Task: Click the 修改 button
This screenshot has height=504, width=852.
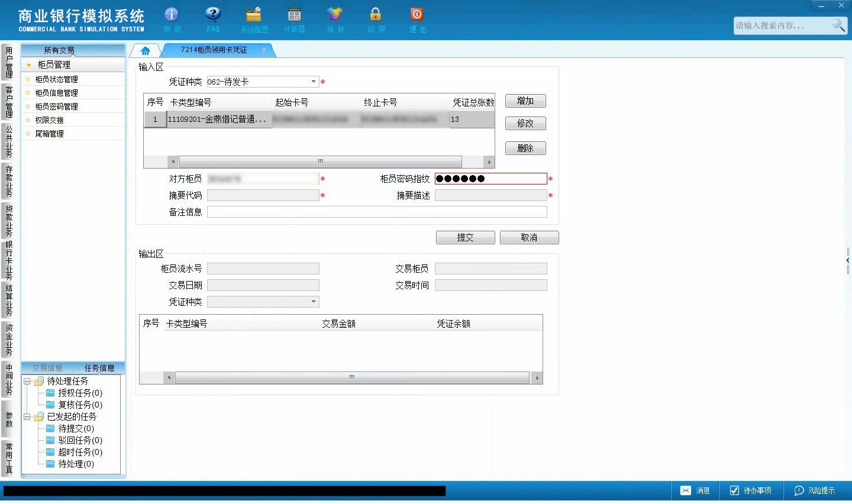Action: click(x=525, y=124)
